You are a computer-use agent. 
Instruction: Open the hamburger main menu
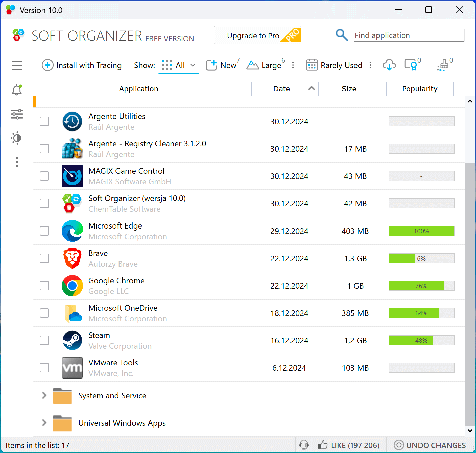point(17,66)
